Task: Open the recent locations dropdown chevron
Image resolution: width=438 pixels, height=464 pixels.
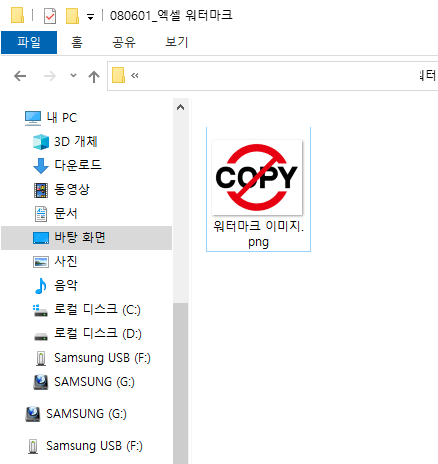Action: pos(73,76)
